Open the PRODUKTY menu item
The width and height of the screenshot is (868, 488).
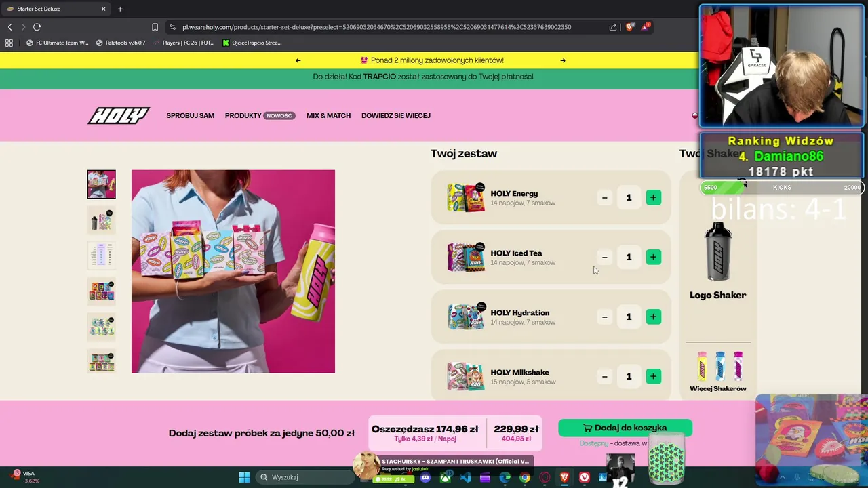tap(243, 115)
